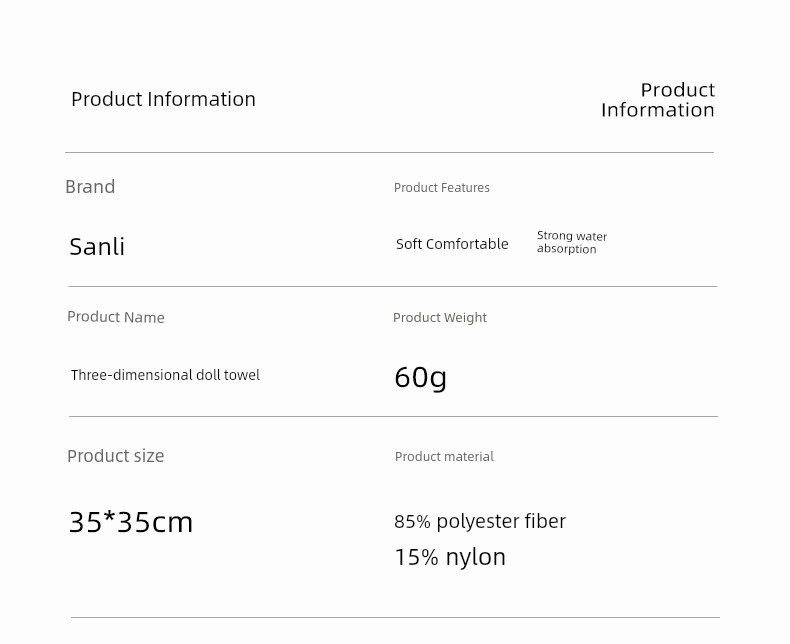Click the left 'Product Information' heading
The width and height of the screenshot is (790, 644).
pos(163,99)
